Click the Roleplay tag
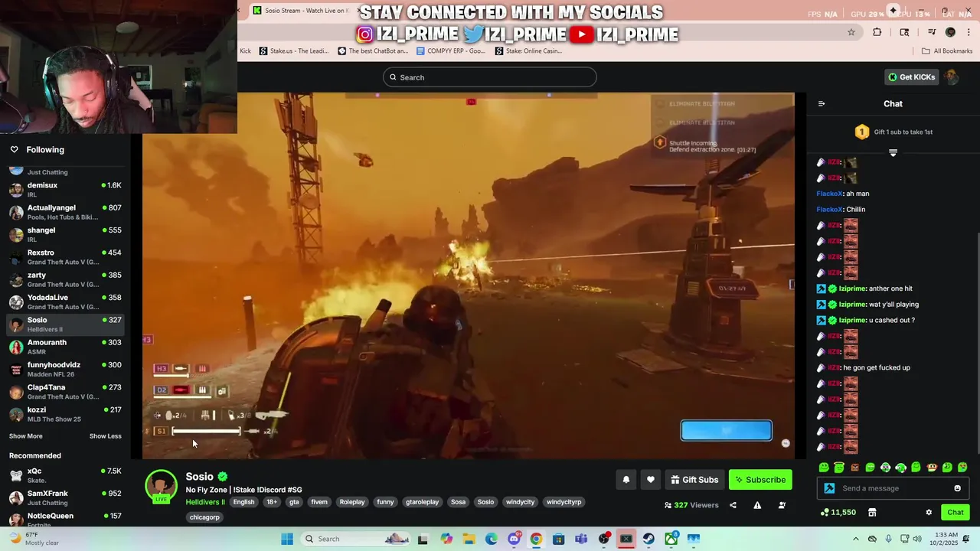Viewport: 980px width, 551px height. [x=352, y=502]
